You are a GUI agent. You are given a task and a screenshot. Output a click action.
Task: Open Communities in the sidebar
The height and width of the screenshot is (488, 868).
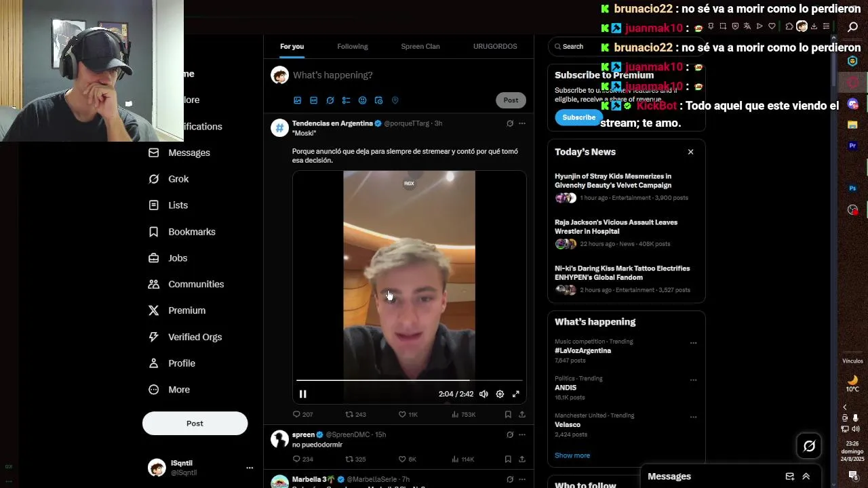coord(186,285)
